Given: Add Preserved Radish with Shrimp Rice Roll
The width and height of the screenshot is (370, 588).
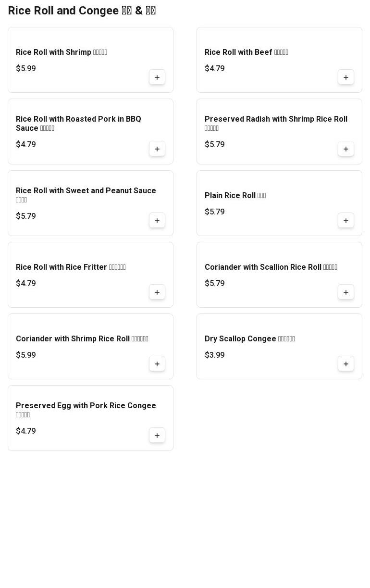Looking at the screenshot, I should (x=346, y=149).
